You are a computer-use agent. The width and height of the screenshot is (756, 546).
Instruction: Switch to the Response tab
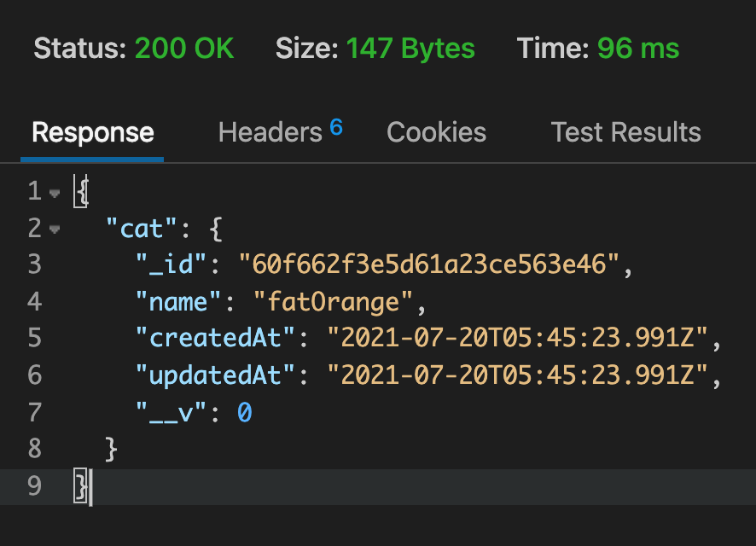pyautogui.click(x=92, y=132)
